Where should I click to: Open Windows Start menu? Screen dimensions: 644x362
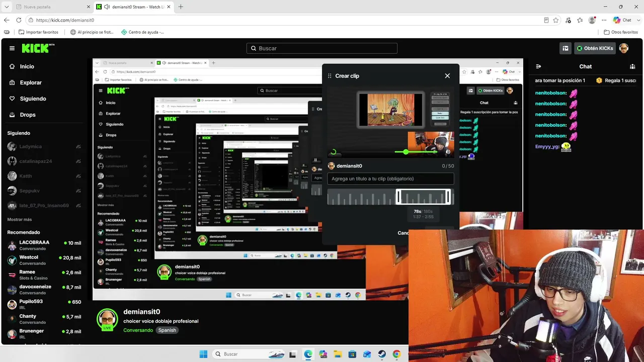pos(203,354)
